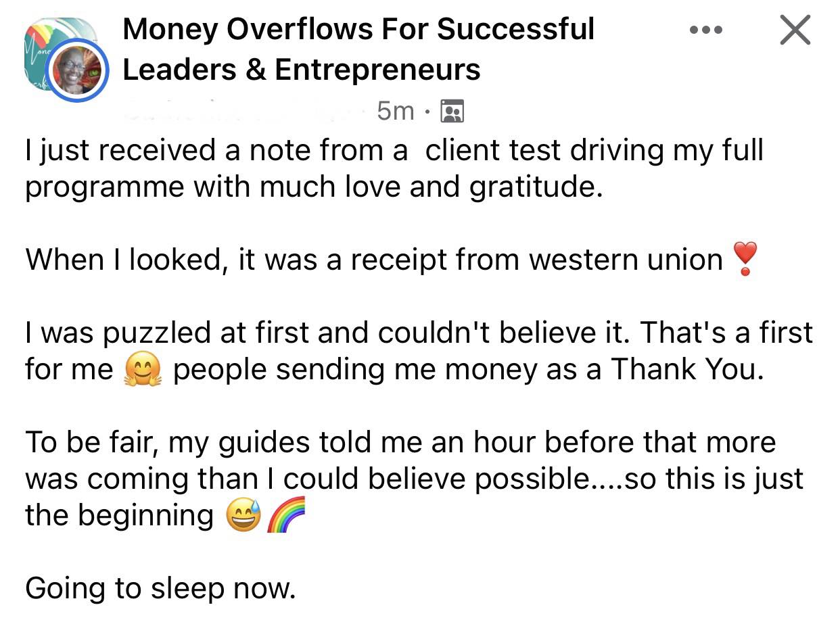Click the "Leaders & Entrepreneurs" group name line
The width and height of the screenshot is (840, 622).
point(302,70)
